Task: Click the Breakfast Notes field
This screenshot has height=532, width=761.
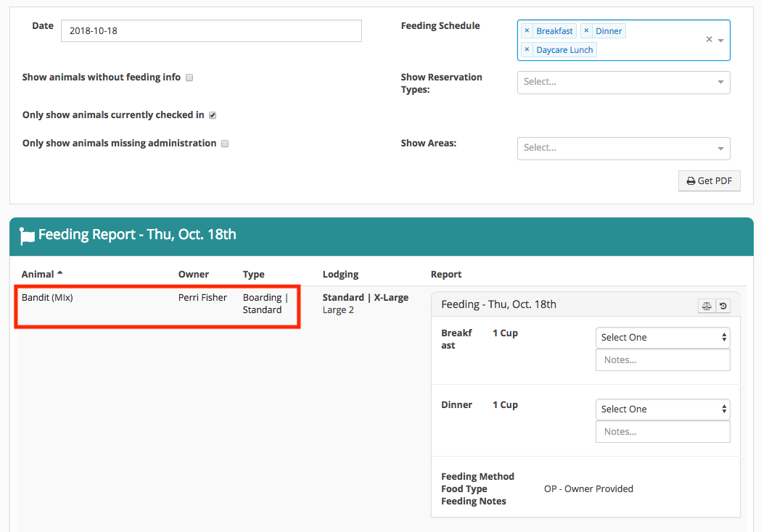Action: tap(663, 359)
